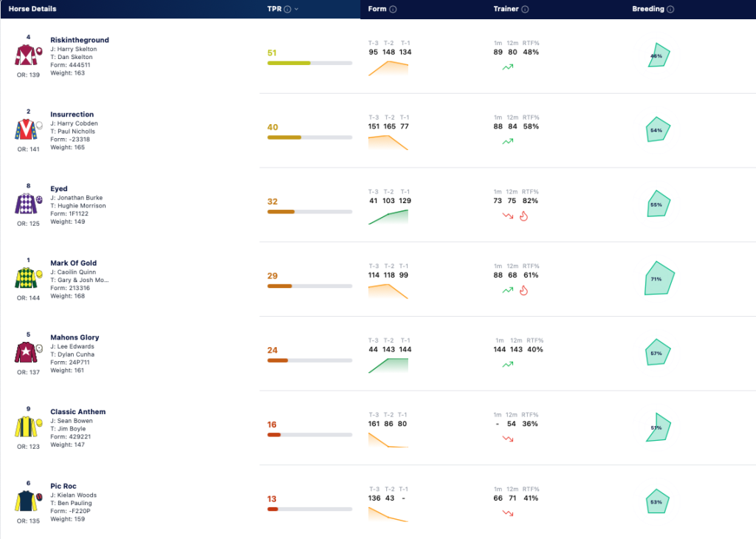This screenshot has height=539, width=756.
Task: Select the Form column header
Action: (377, 9)
